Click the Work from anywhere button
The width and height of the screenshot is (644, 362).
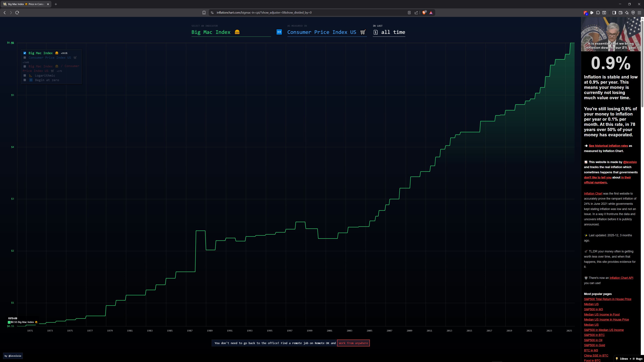353,343
